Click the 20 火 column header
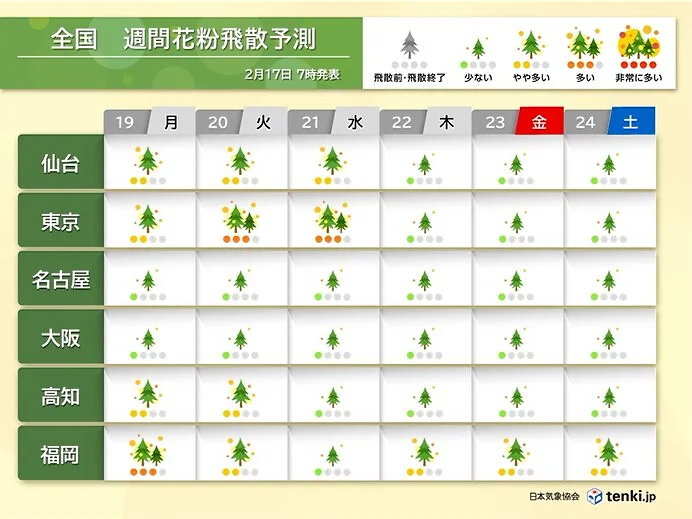692x519 pixels. coord(241,122)
